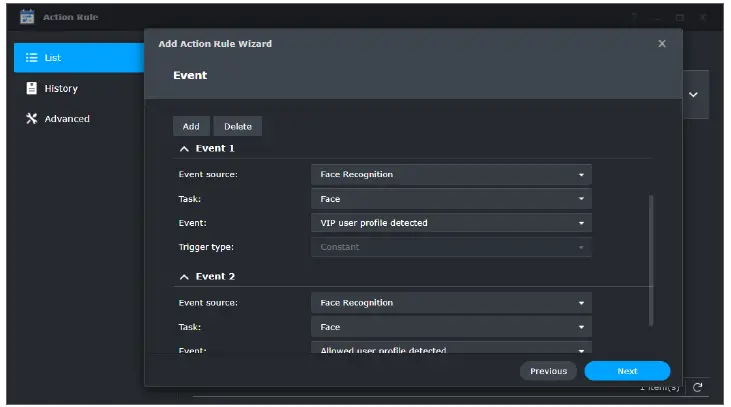Open Event 2 Event source dropdown

coord(451,303)
